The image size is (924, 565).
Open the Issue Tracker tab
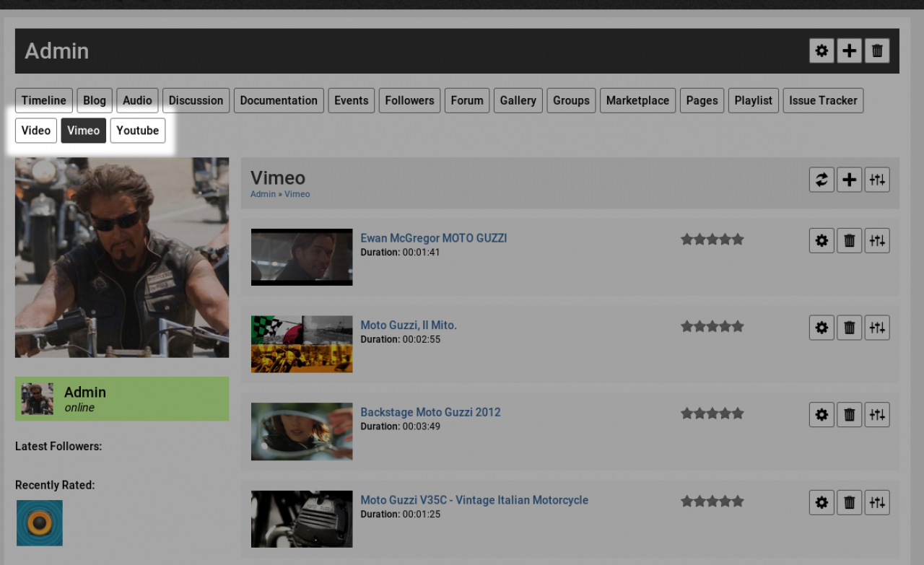[823, 100]
